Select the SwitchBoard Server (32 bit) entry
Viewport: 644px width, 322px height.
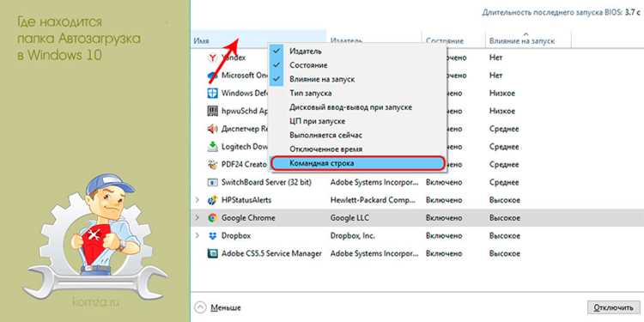tap(266, 182)
